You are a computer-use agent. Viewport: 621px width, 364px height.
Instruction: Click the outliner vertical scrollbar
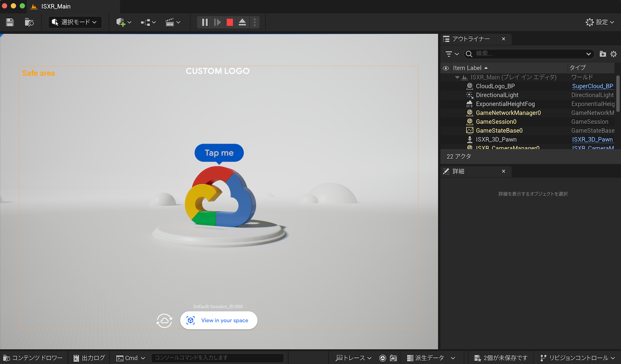tap(618, 94)
